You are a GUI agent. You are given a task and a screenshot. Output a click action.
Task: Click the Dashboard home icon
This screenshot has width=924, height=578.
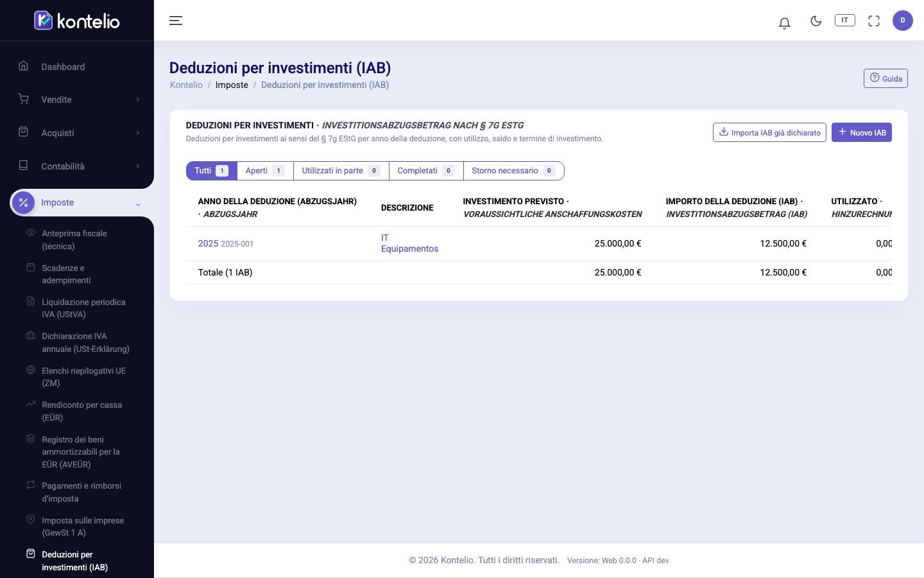[23, 66]
